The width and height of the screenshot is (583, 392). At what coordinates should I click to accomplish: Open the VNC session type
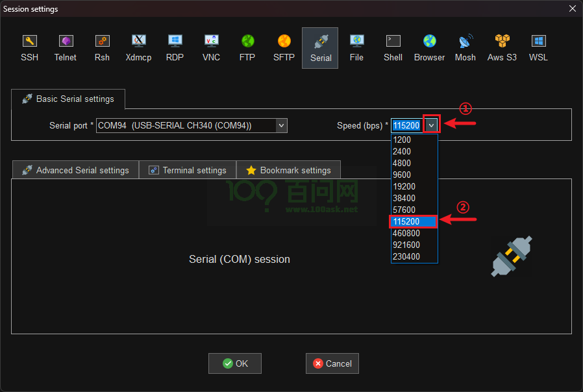[211, 47]
